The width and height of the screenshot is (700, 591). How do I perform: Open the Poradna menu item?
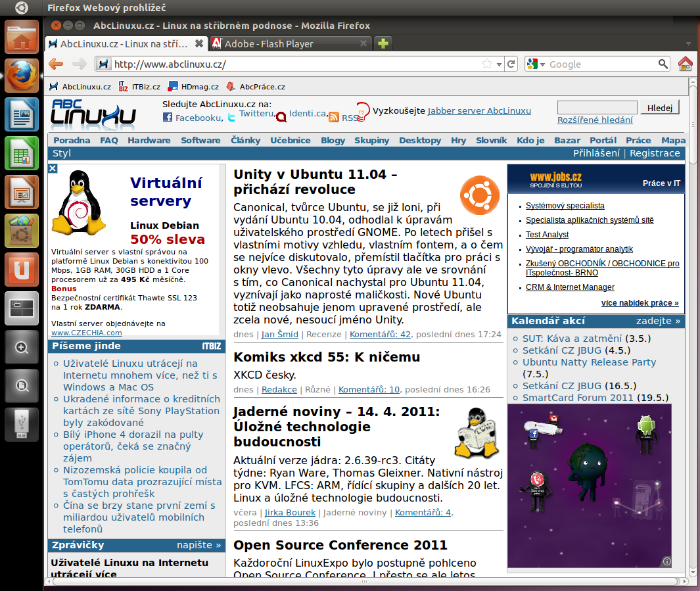[72, 140]
